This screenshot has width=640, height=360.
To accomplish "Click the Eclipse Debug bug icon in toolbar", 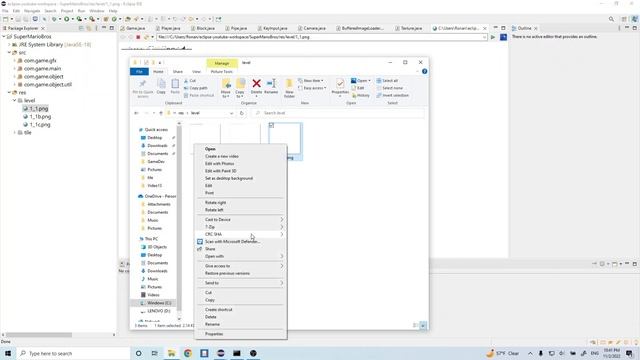I will (54, 19).
